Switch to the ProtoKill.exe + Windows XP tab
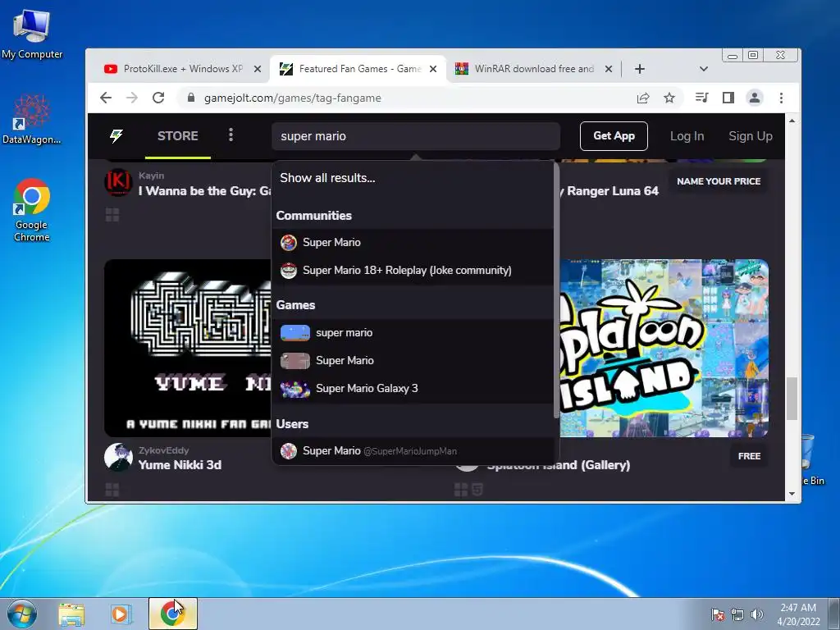840x630 pixels. click(x=182, y=69)
